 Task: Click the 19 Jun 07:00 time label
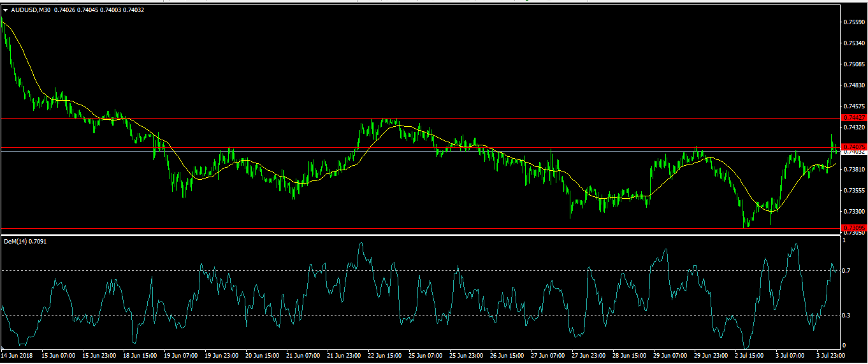182,355
